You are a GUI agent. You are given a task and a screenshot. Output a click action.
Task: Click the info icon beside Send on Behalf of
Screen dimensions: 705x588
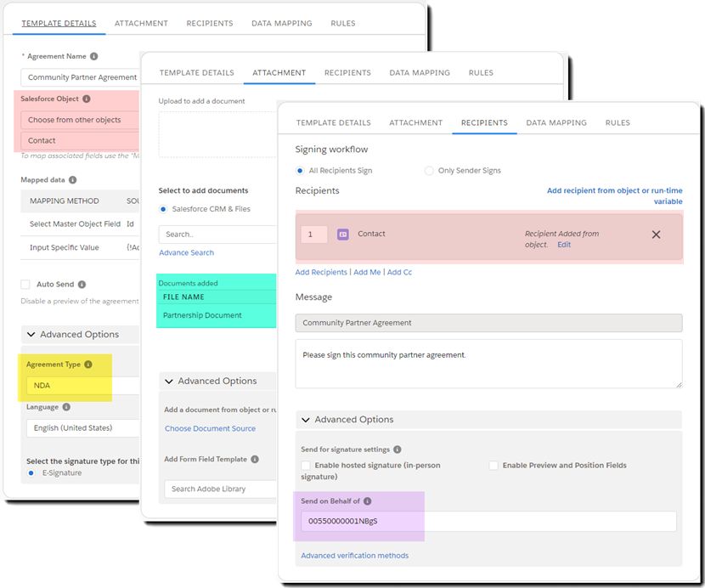367,500
